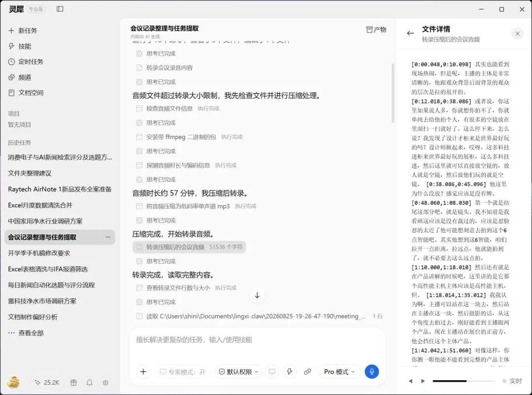Close the 文件详情 panel
This screenshot has width=532, height=395.
pos(517,33)
